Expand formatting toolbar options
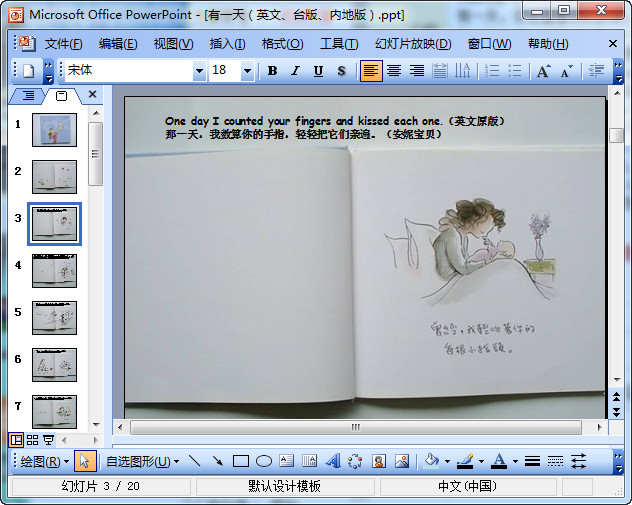 click(x=618, y=71)
